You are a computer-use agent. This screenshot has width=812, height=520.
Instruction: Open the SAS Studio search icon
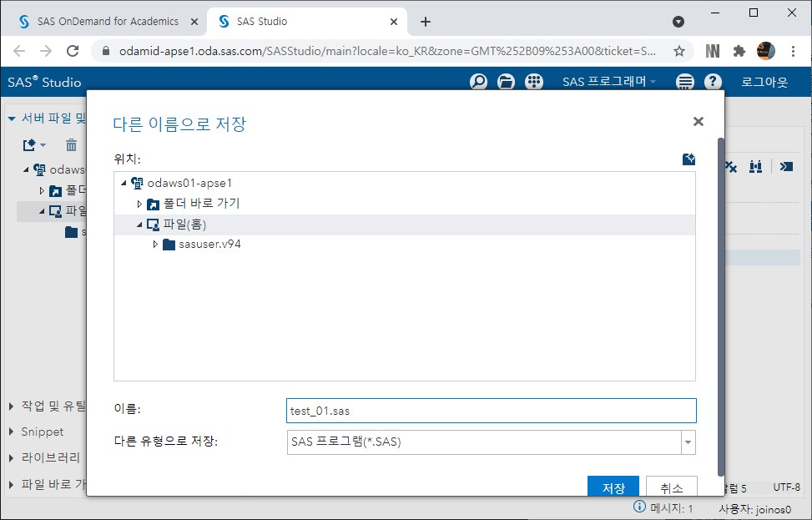[x=478, y=82]
